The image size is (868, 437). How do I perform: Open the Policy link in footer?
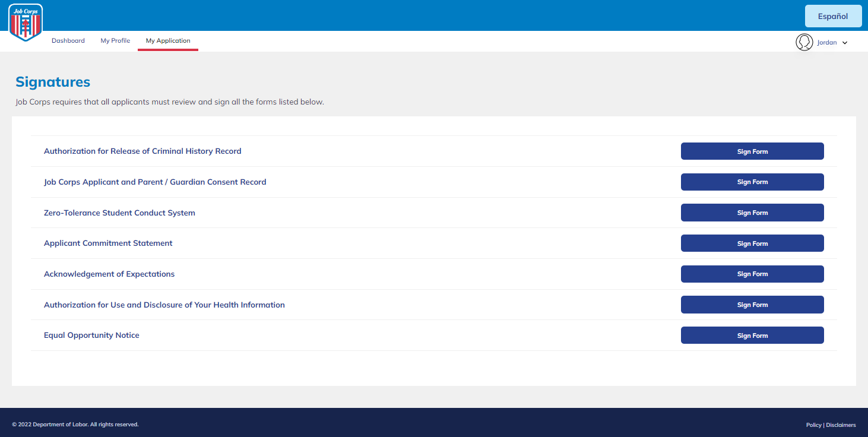point(813,425)
